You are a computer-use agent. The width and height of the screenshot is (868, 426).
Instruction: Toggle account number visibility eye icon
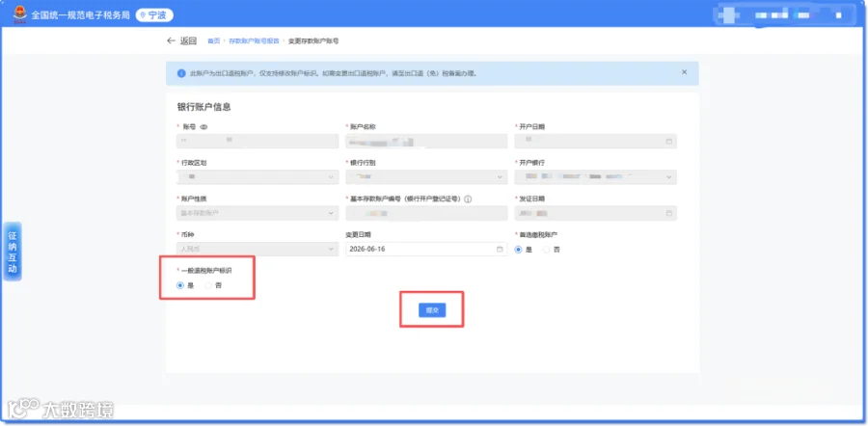(x=203, y=127)
